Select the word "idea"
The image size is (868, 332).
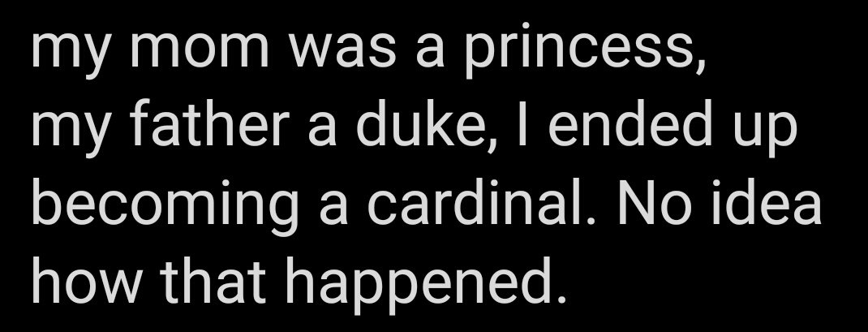(766, 202)
